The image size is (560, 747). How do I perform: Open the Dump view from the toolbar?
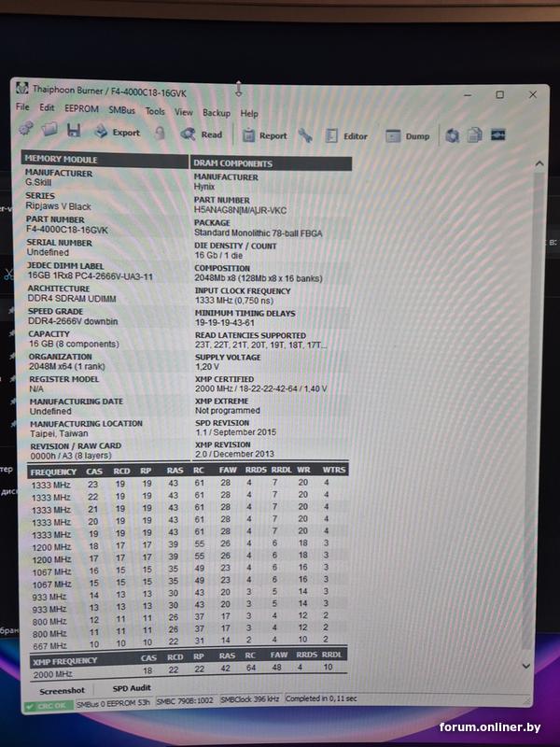pyautogui.click(x=408, y=136)
